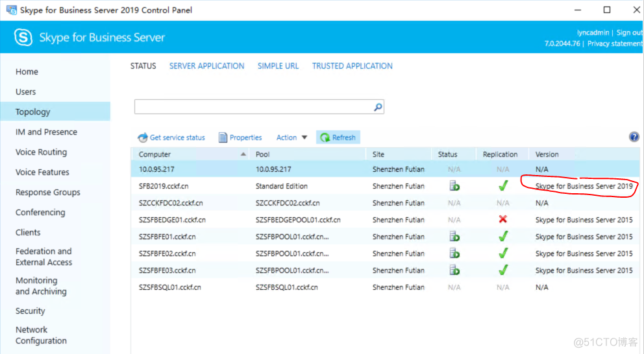The height and width of the screenshot is (354, 644).
Task: Open Voice Features section
Action: (x=42, y=172)
